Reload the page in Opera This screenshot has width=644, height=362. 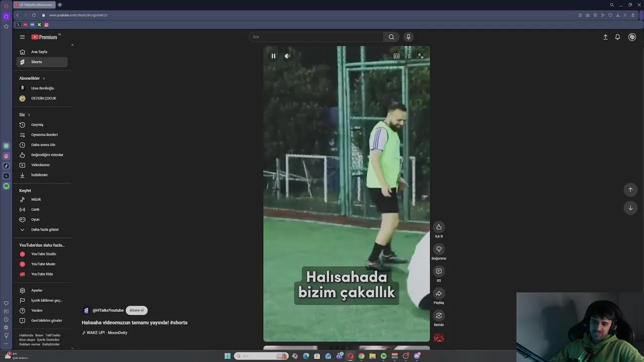(34, 15)
